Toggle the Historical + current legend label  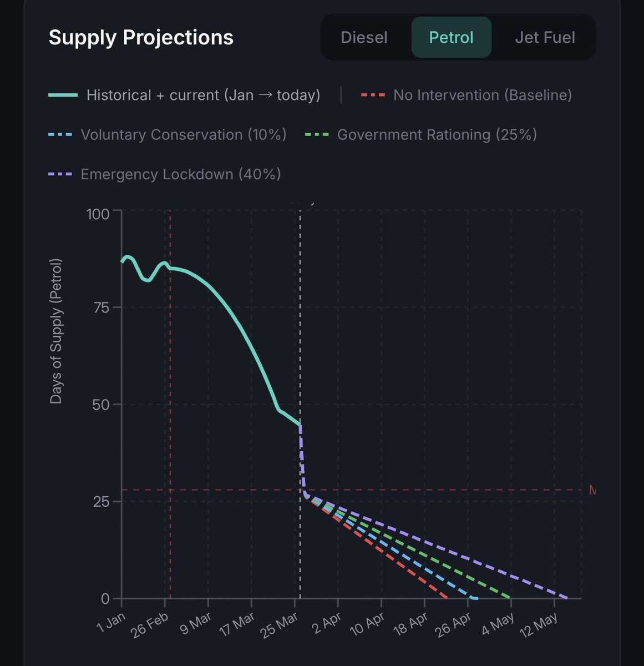tap(203, 95)
